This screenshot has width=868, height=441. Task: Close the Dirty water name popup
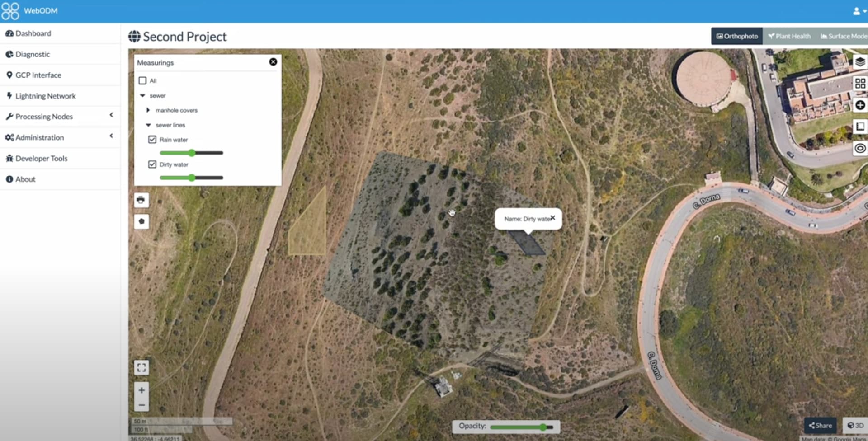[x=552, y=217]
